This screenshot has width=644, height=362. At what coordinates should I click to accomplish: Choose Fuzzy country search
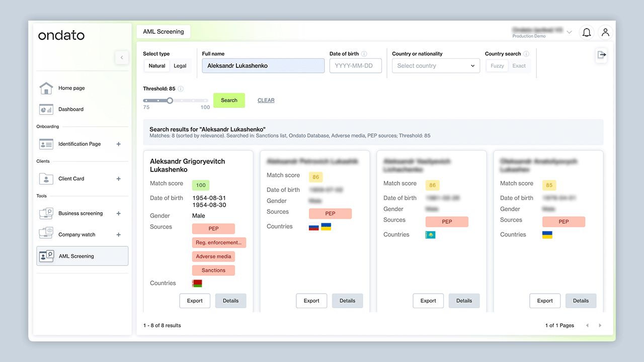(x=497, y=66)
